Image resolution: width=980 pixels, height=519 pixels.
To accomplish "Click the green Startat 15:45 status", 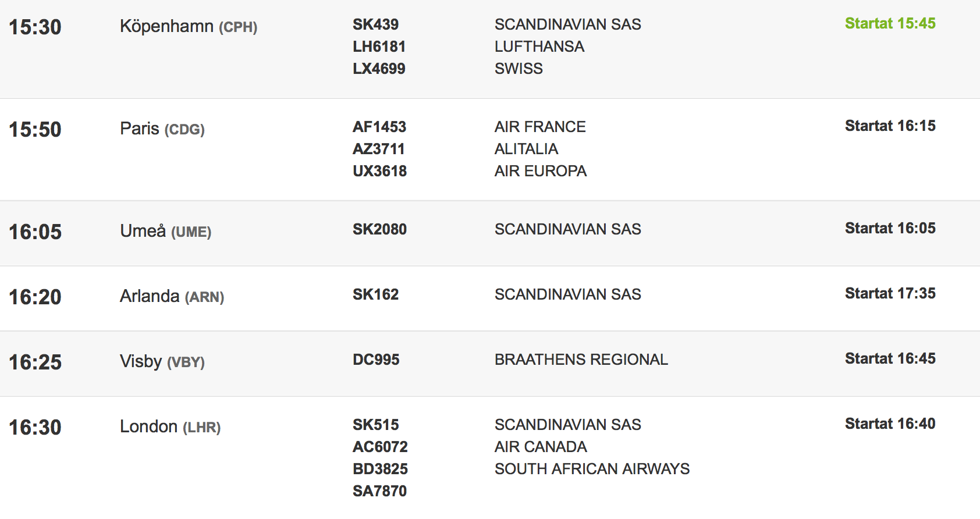I will tap(890, 24).
